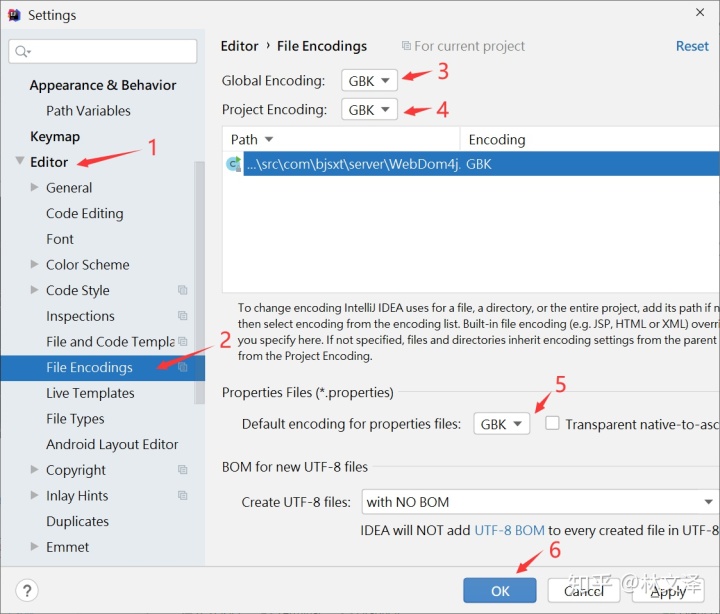Open default properties files encoding dropdown
The image size is (720, 614).
(x=501, y=423)
